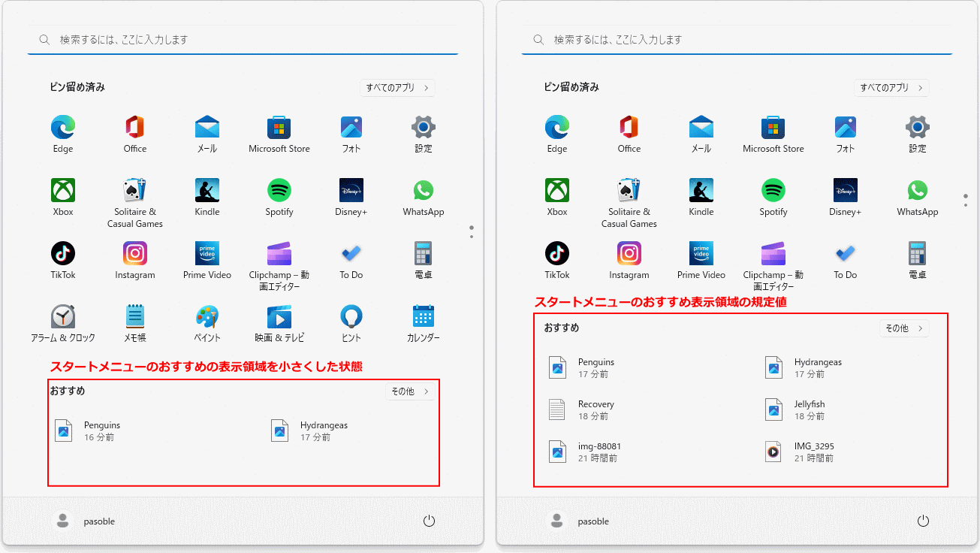
Task: Open Clipchamp in the left Start menu
Action: (x=279, y=266)
